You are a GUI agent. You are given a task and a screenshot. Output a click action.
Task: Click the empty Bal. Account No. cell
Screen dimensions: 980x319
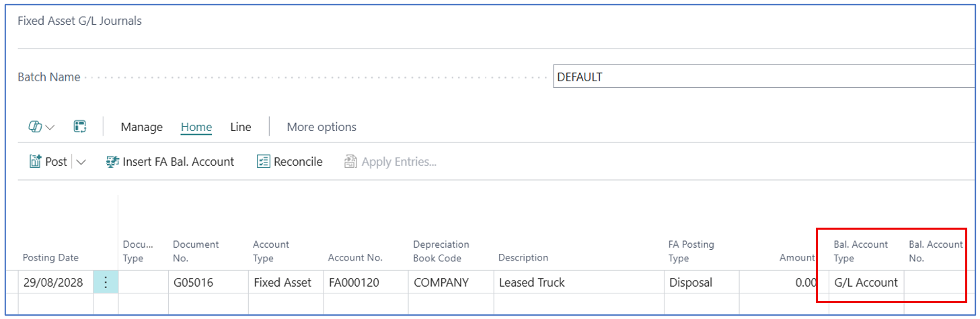tap(934, 283)
